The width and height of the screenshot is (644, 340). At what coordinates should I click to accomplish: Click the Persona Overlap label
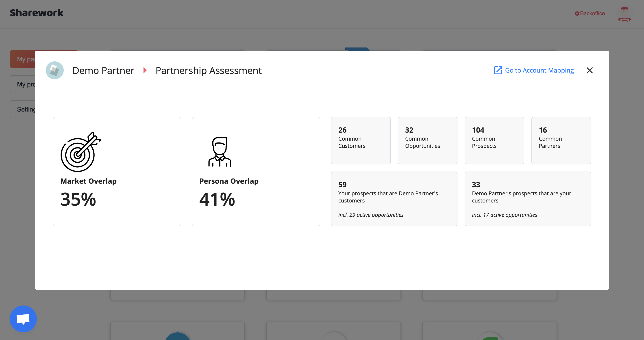tap(229, 181)
